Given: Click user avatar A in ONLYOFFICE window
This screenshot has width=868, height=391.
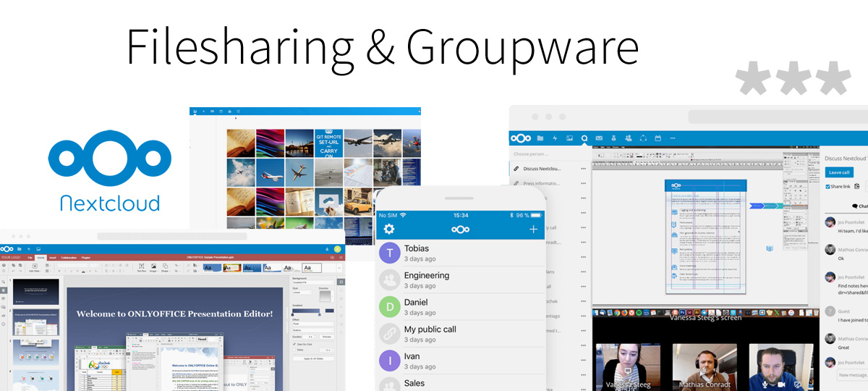Looking at the screenshot, I should [x=337, y=249].
